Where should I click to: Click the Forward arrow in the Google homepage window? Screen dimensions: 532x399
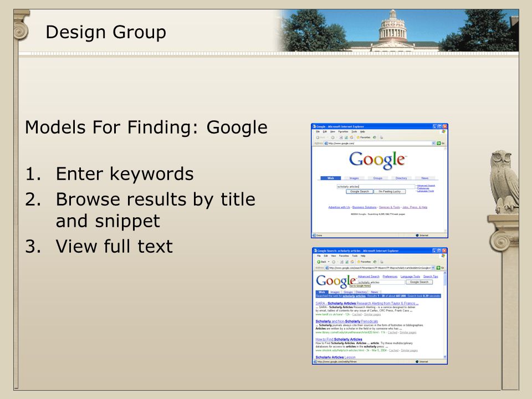pos(333,137)
